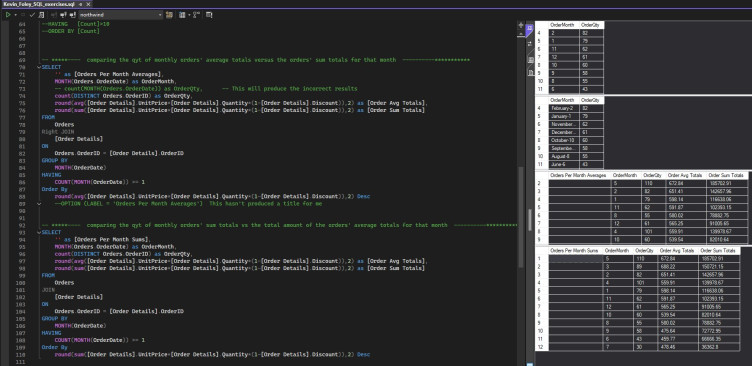Click the Connect icon beside the northwind box
752x366 pixels.
pos(72,15)
